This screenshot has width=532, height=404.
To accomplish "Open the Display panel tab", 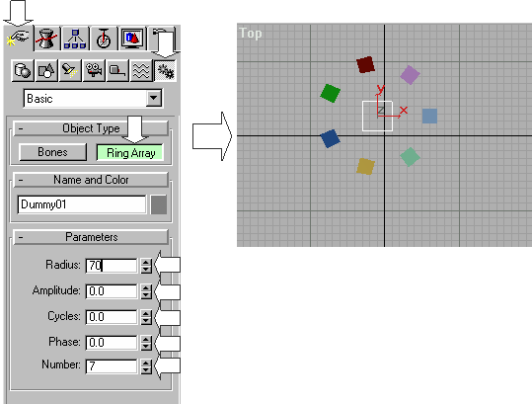I will coord(132,39).
